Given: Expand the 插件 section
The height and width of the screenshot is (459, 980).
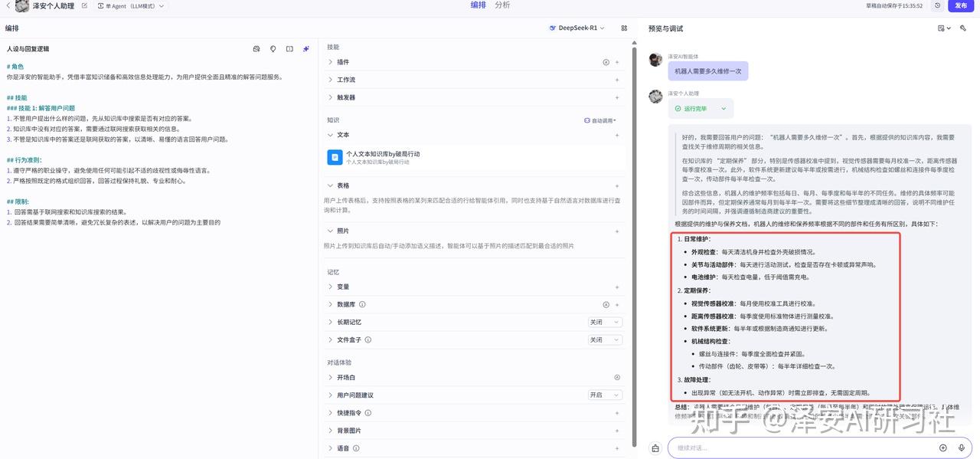Looking at the screenshot, I should [x=331, y=62].
